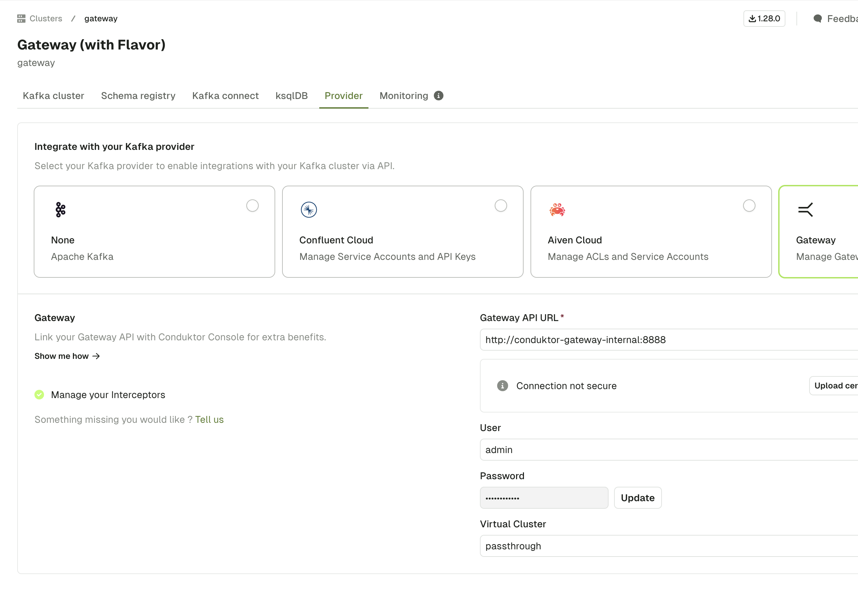Select the Provider tab
The image size is (858, 616).
pyautogui.click(x=343, y=96)
